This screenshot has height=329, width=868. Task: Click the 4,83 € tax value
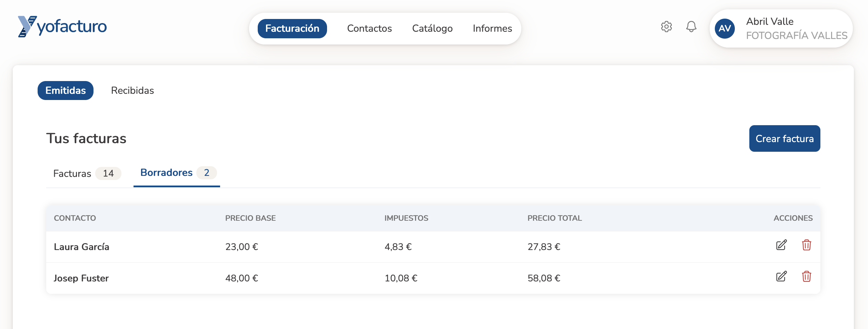pyautogui.click(x=398, y=247)
